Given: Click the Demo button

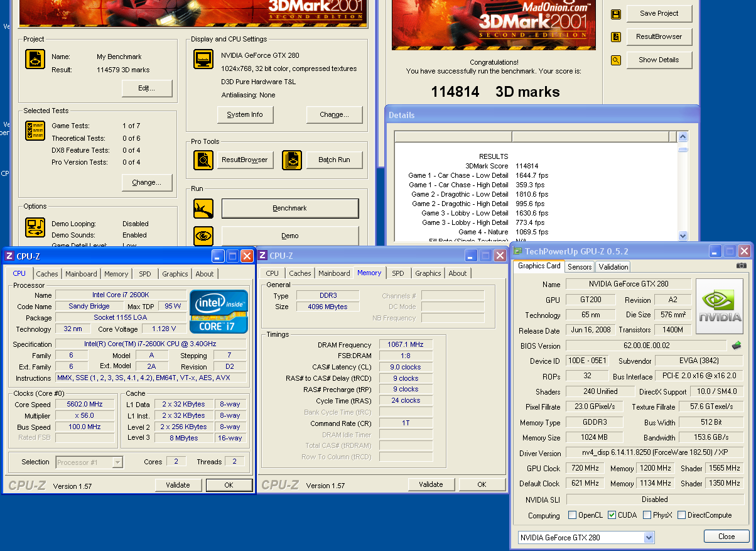Looking at the screenshot, I should [290, 236].
